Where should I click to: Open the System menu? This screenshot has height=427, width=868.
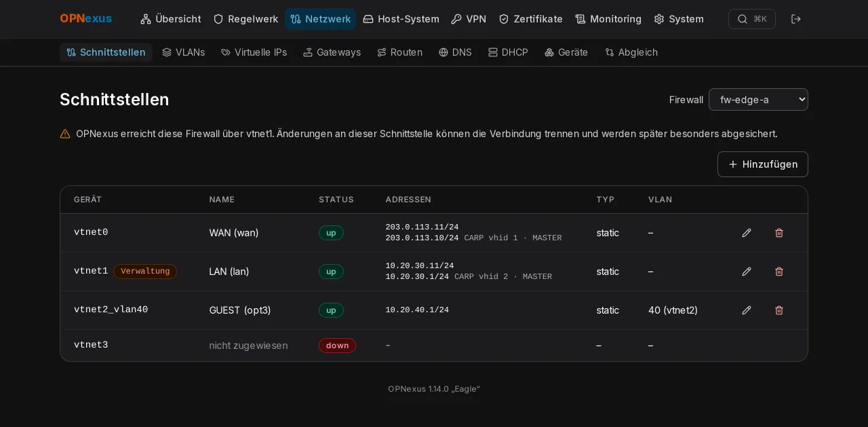click(x=679, y=19)
